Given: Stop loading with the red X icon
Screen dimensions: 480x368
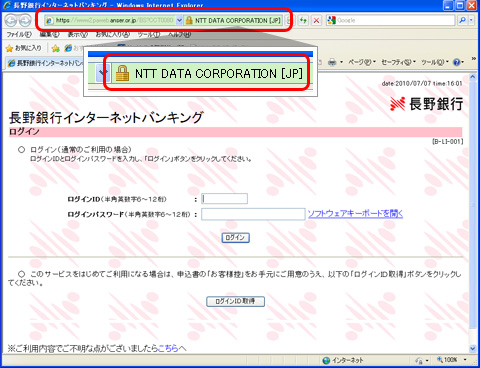Looking at the screenshot, I should pos(316,21).
